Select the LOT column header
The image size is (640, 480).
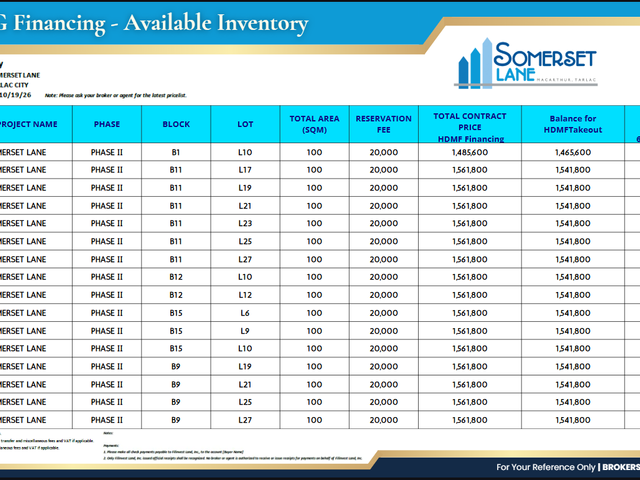click(x=245, y=124)
